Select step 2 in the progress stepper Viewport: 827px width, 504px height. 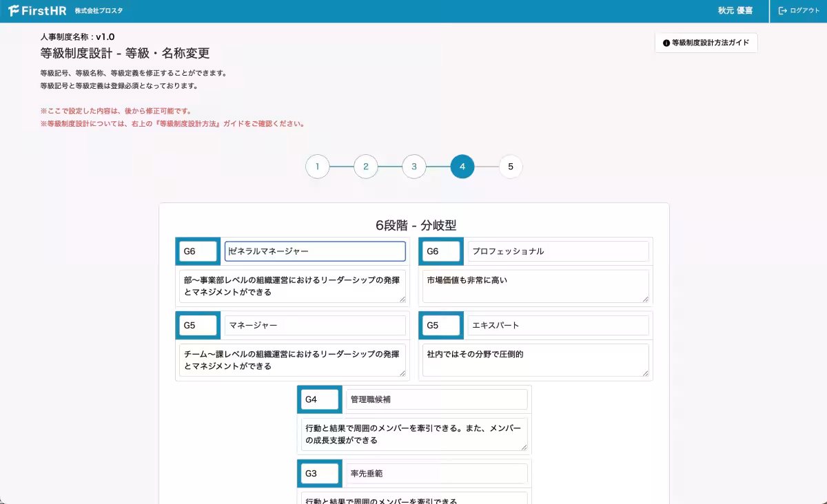click(365, 166)
